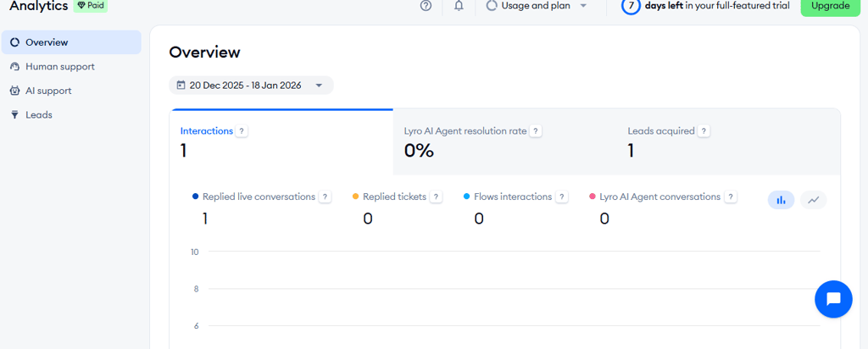Click the Paid plan badge
The image size is (868, 349).
click(x=91, y=5)
